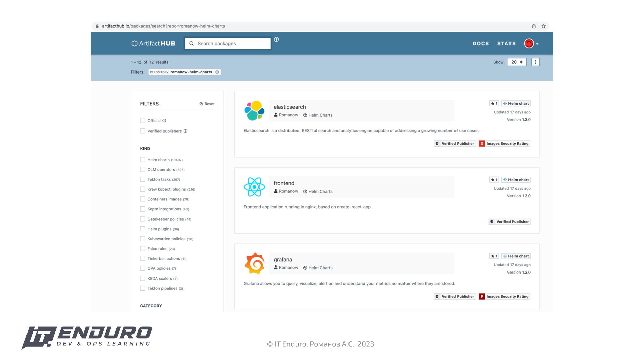The image size is (644, 362).
Task: Click Verified Publisher badge on grafana
Action: point(455,296)
